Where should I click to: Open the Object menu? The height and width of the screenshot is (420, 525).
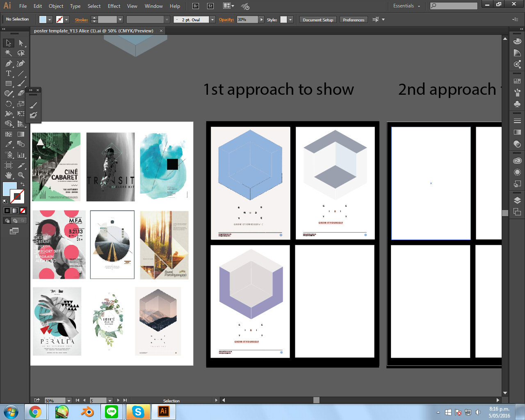(x=56, y=6)
